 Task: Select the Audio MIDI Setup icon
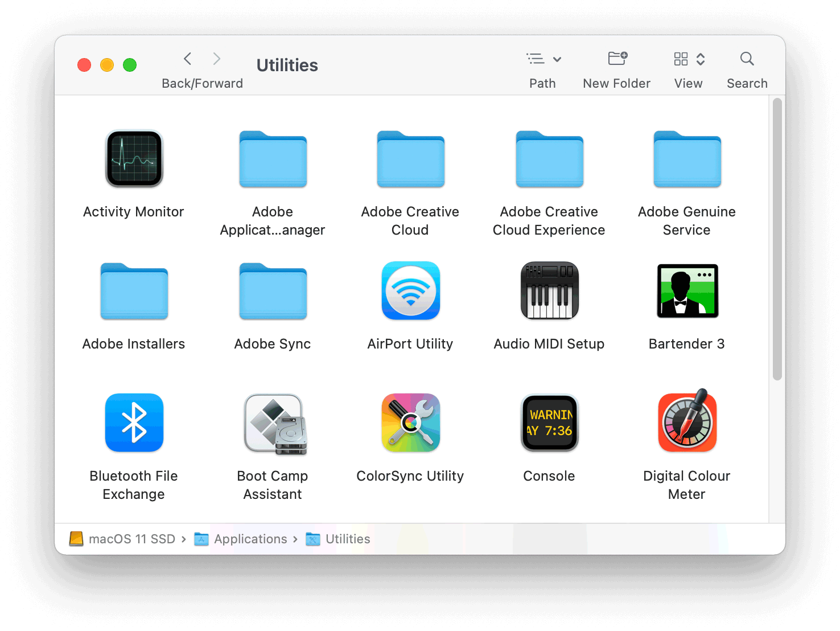coord(549,291)
